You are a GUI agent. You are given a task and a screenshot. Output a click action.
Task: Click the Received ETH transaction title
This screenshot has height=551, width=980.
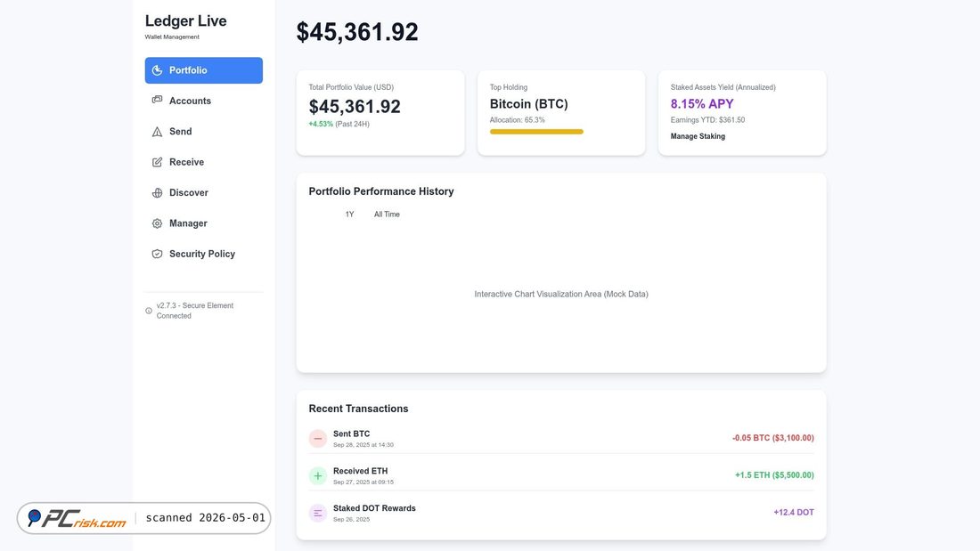[x=360, y=471]
